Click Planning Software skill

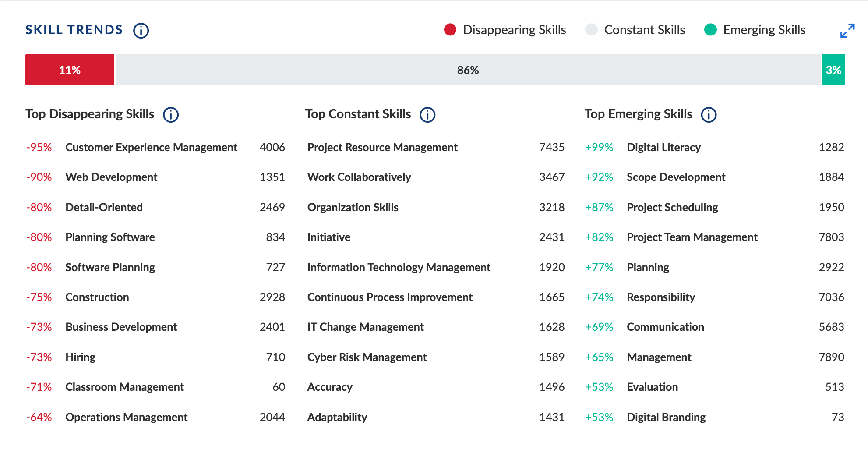(x=110, y=237)
